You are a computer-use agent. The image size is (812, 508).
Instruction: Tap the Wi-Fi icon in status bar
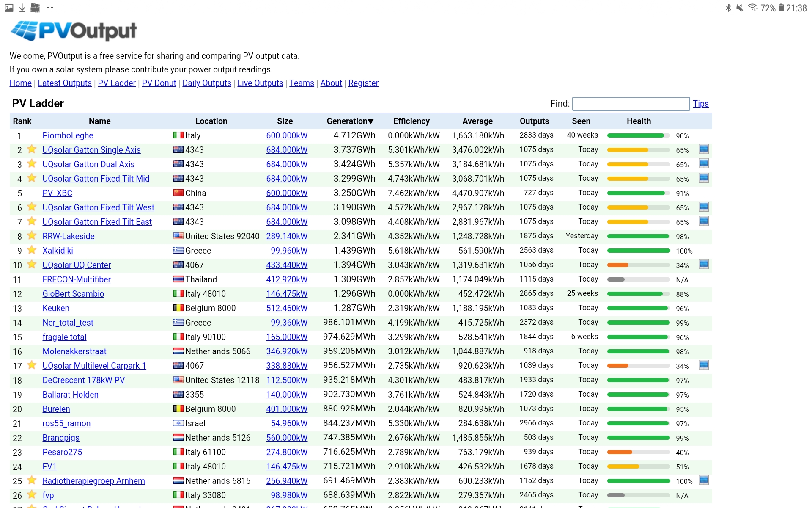(753, 8)
